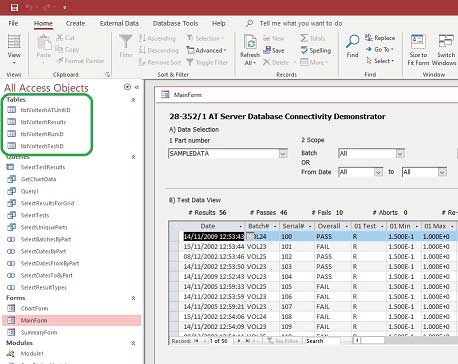Collapse the Forms group
The image size is (458, 364).
[x=133, y=298]
